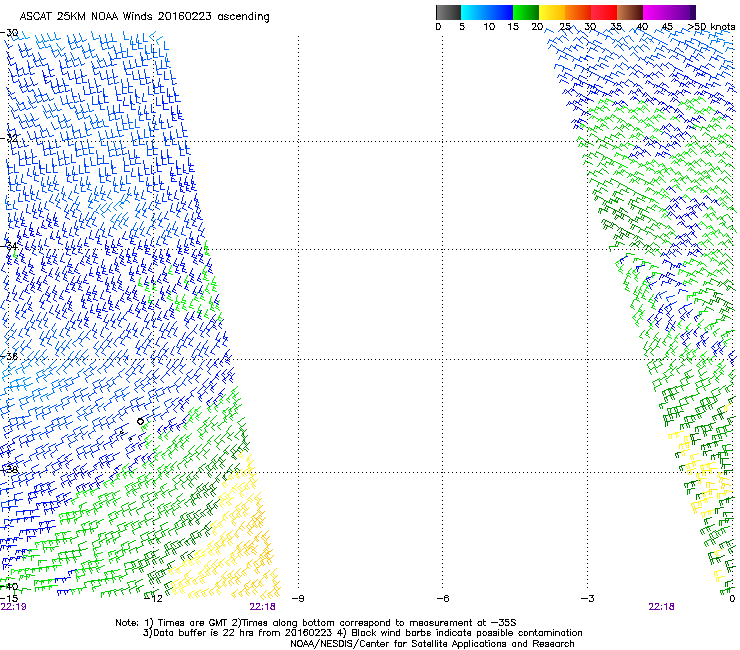Click the brown 35–40 knots legend segment
Viewport: 740px width, 650px height.
point(630,12)
